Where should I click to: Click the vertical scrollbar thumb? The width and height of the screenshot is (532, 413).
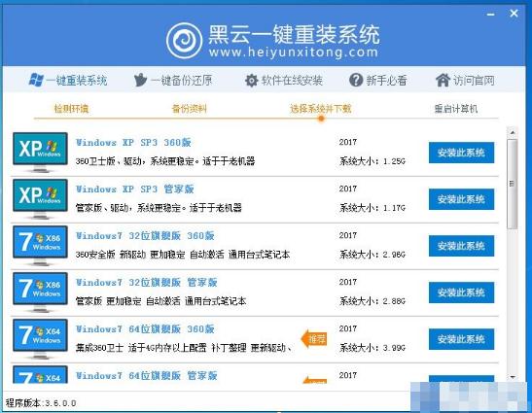click(513, 184)
